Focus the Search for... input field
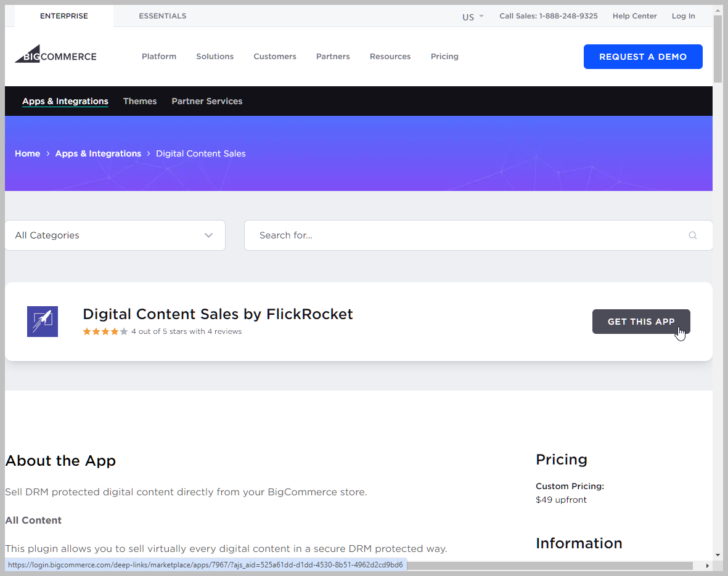The width and height of the screenshot is (728, 576). pyautogui.click(x=468, y=235)
